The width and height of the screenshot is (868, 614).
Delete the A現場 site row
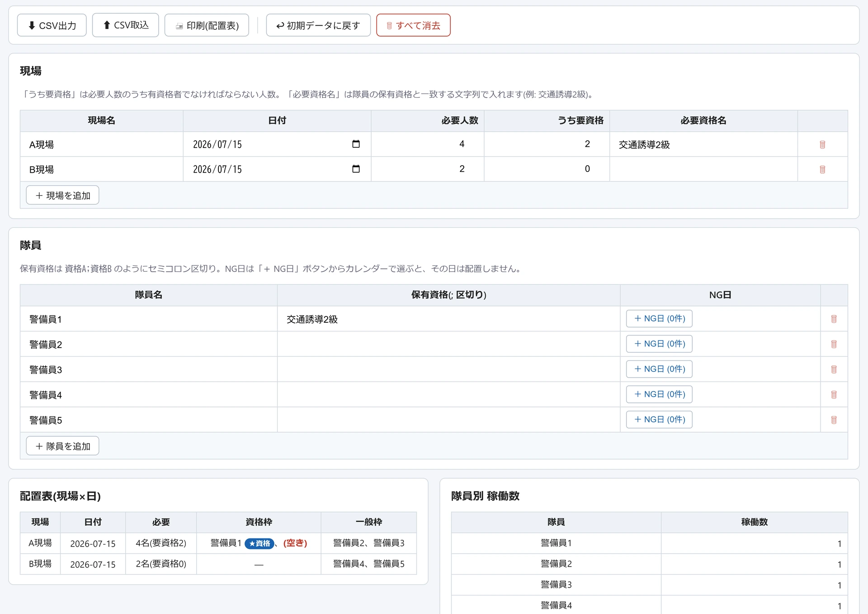[x=822, y=145]
